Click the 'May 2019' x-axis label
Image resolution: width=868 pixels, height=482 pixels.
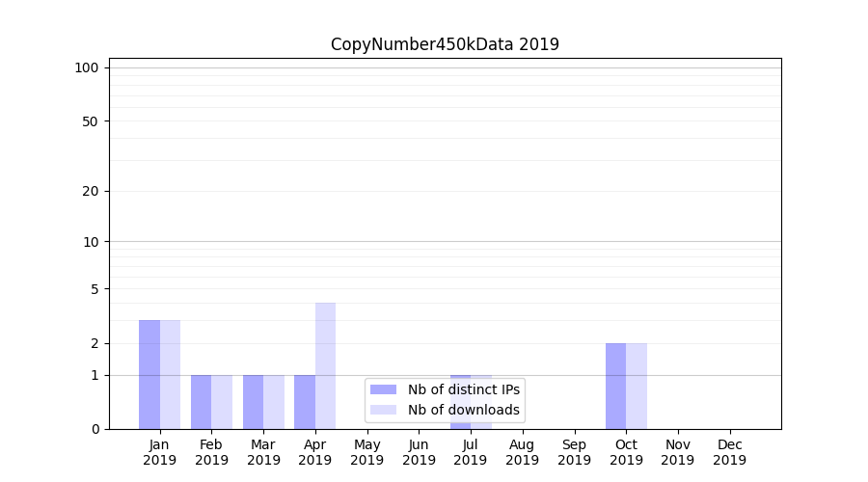tap(366, 452)
